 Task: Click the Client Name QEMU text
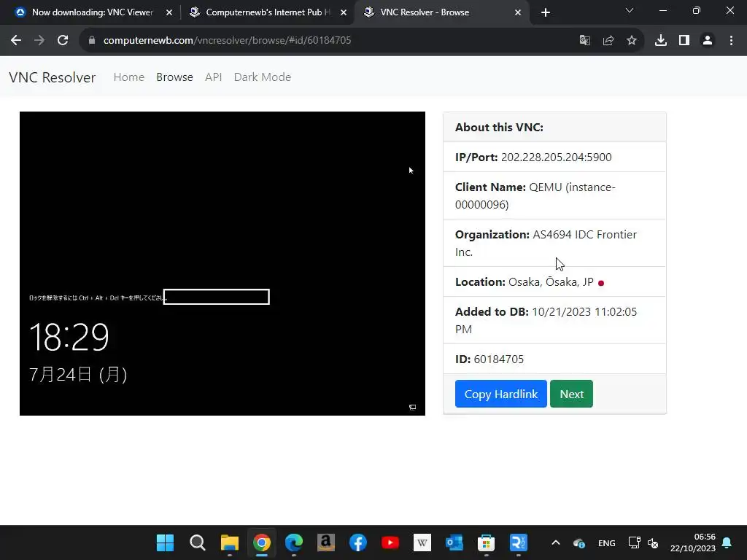pos(535,195)
